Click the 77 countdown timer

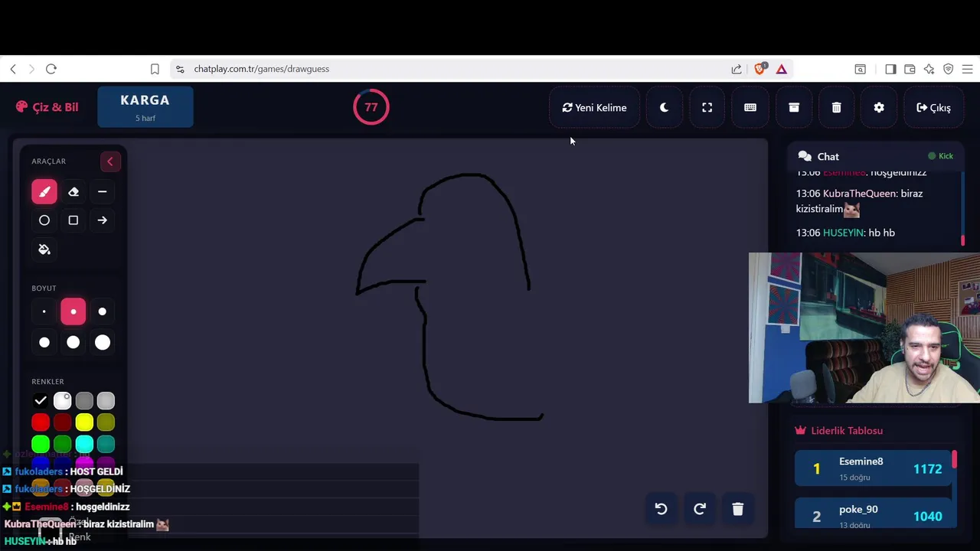point(371,107)
